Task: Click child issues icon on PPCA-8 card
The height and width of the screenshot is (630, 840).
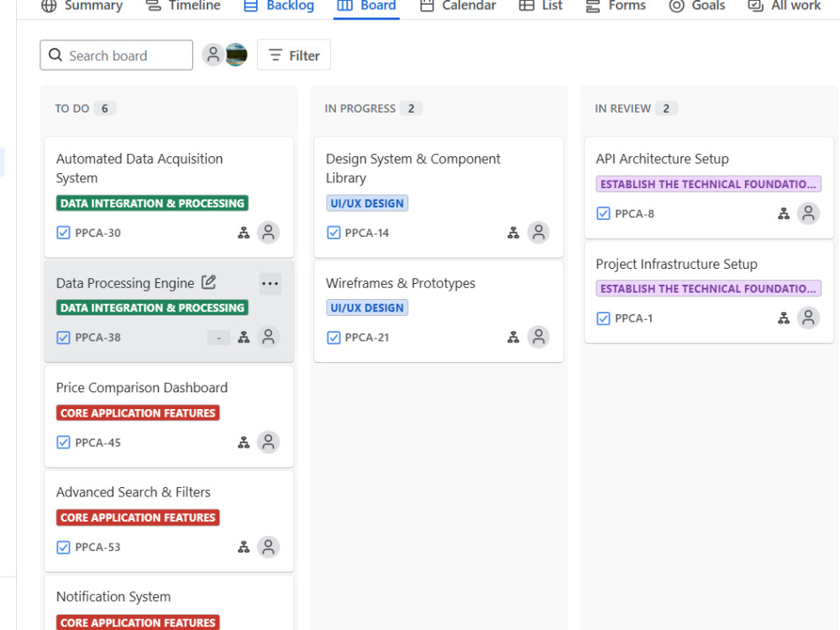Action: coord(784,213)
